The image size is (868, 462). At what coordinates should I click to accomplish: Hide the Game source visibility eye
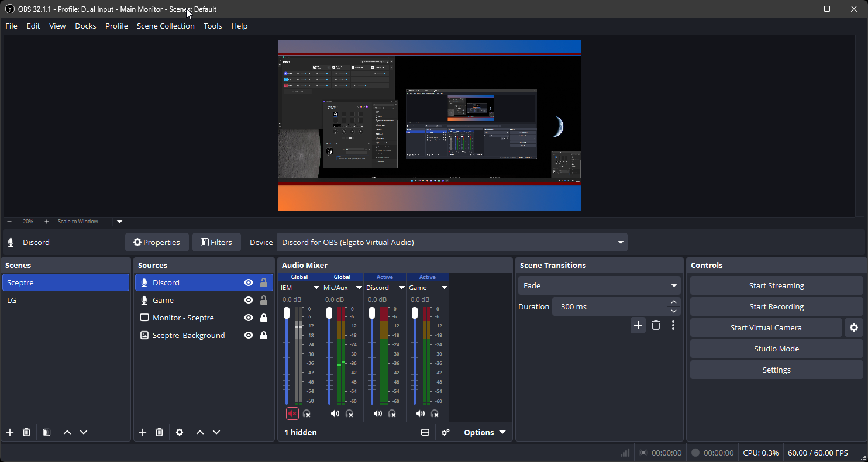249,300
